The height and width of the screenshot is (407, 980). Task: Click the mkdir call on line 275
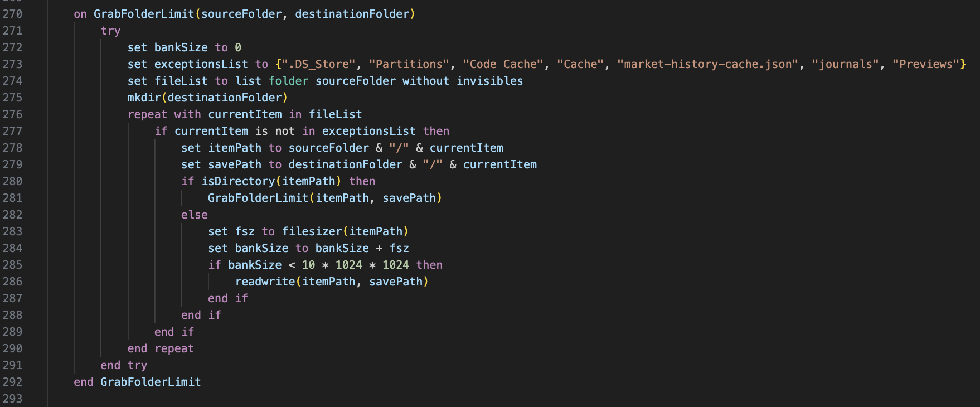point(144,98)
